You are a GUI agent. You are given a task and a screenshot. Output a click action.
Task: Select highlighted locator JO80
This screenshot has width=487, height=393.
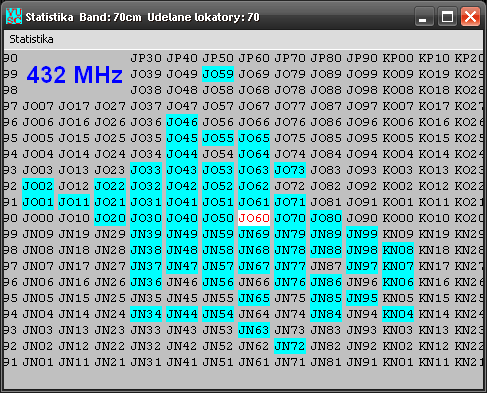coord(326,218)
